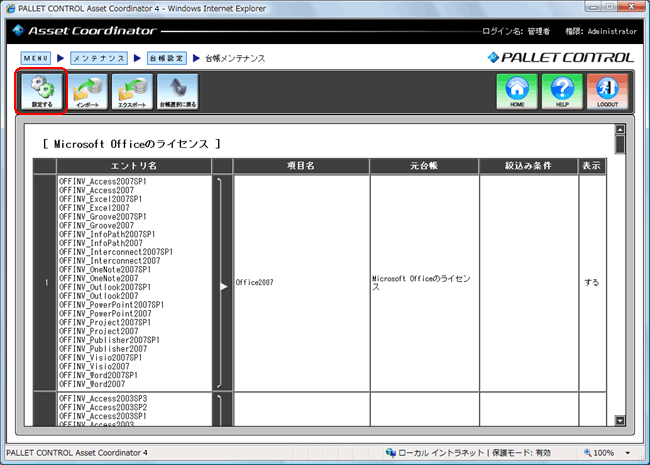Click the ログイン名: 管理者 label

[516, 31]
